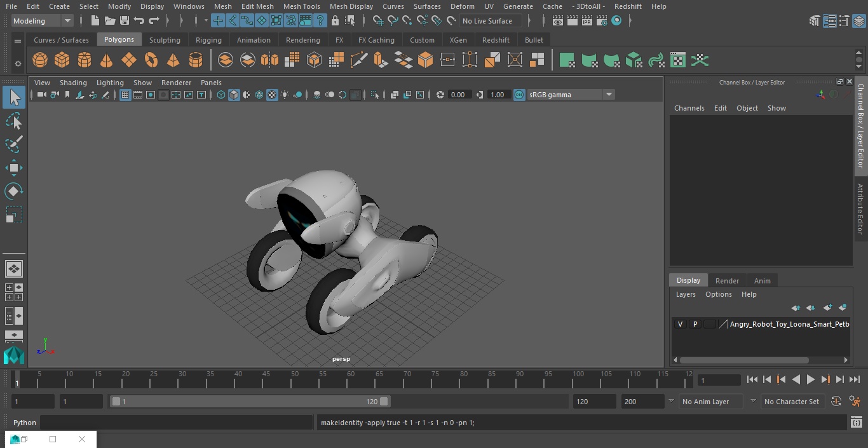Open the shelf menu hamburger icon
Viewport: 868px width, 448px height.
coord(18,41)
